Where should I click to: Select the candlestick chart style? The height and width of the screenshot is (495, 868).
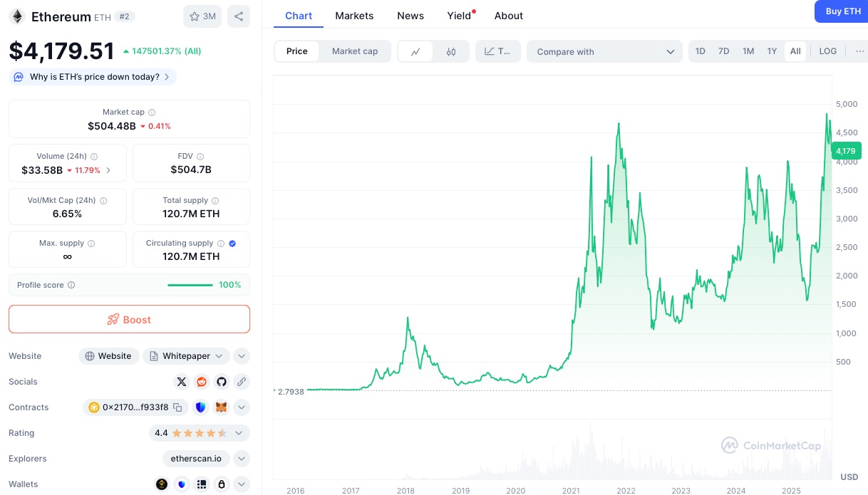[x=451, y=51]
